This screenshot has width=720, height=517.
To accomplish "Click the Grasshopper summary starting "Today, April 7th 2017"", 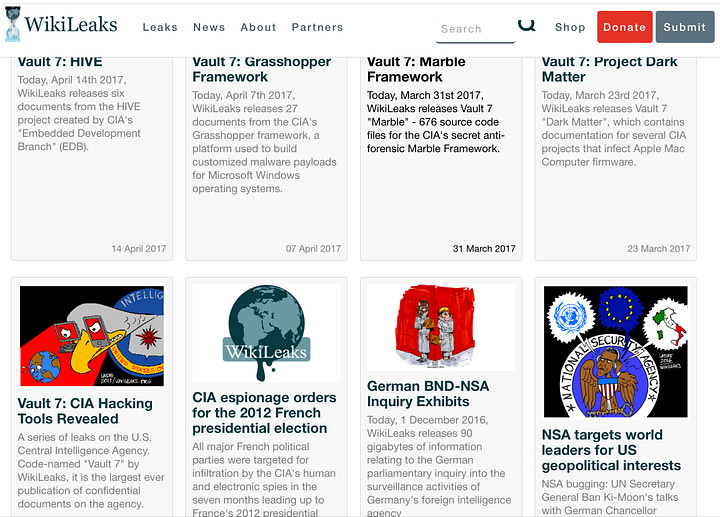I will coord(264,142).
